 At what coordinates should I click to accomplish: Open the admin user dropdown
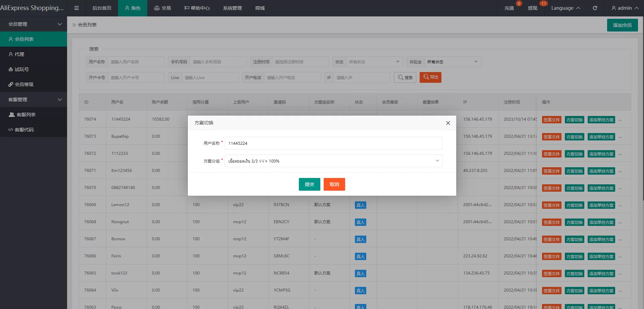click(x=625, y=8)
